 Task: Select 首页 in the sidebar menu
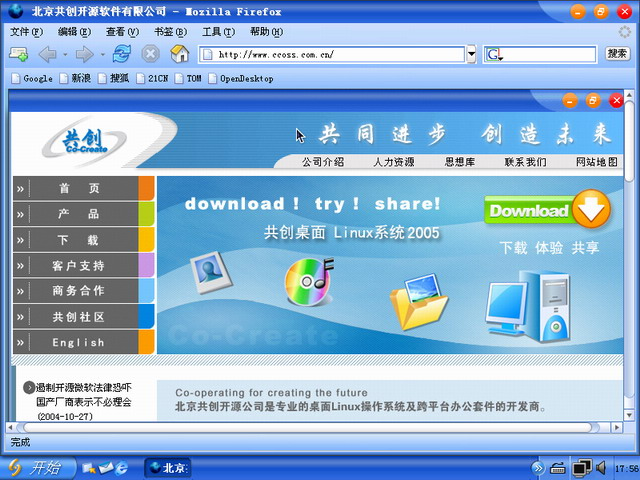[84, 188]
